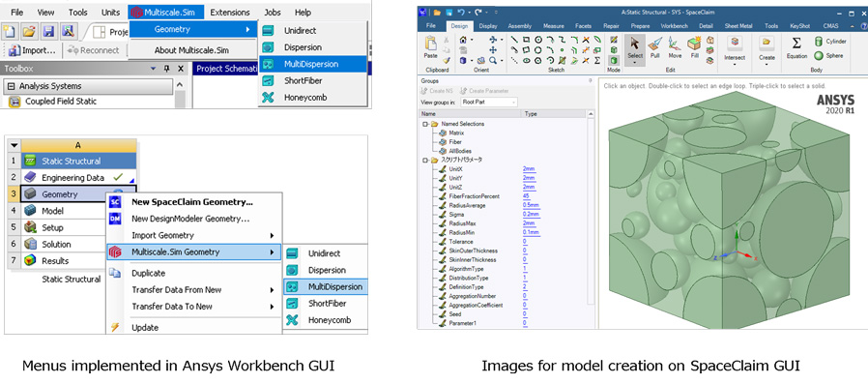Click the Import button in toolbar
868x384 pixels.
tap(32, 50)
